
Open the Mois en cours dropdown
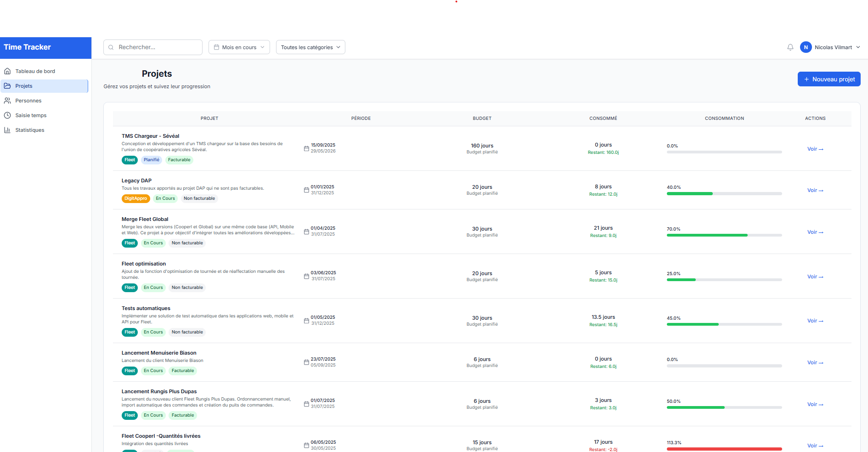pyautogui.click(x=238, y=47)
